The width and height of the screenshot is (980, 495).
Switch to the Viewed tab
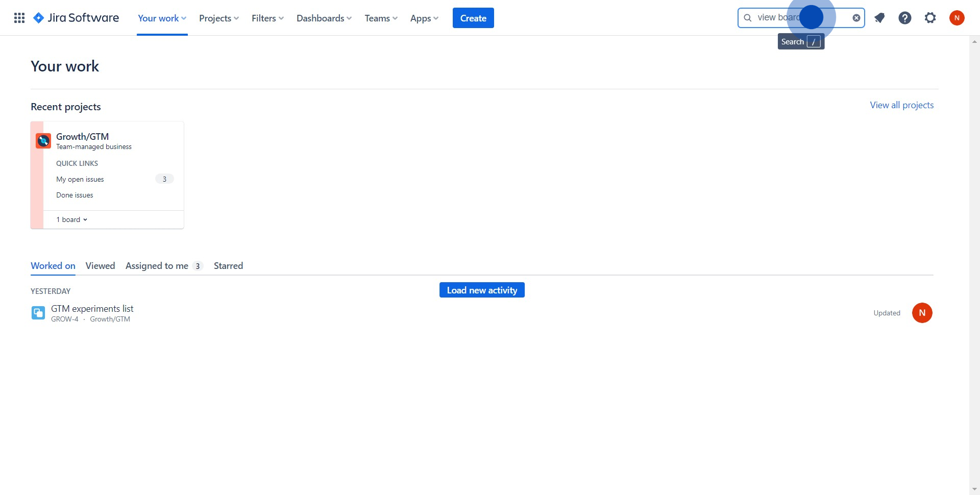(100, 265)
